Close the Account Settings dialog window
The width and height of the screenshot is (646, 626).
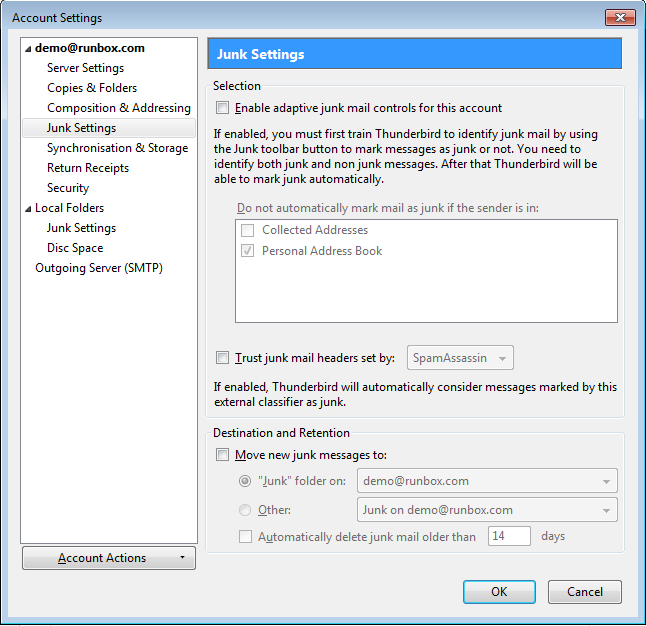pos(621,17)
